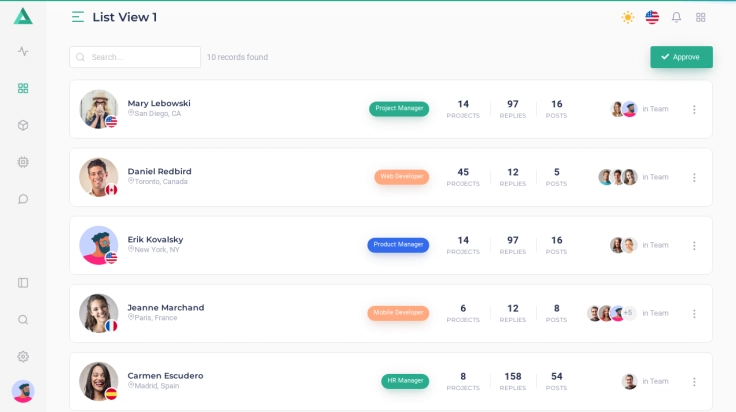Open Daniel Redbird's profile name link
This screenshot has height=412, width=736.
159,171
